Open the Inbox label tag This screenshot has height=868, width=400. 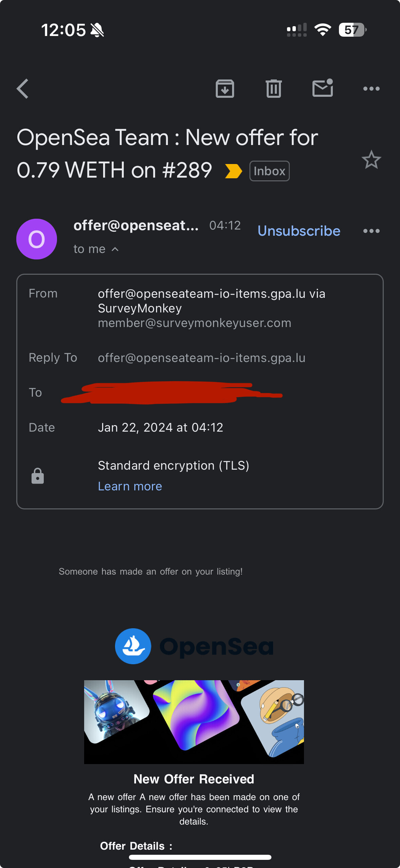[x=269, y=171]
